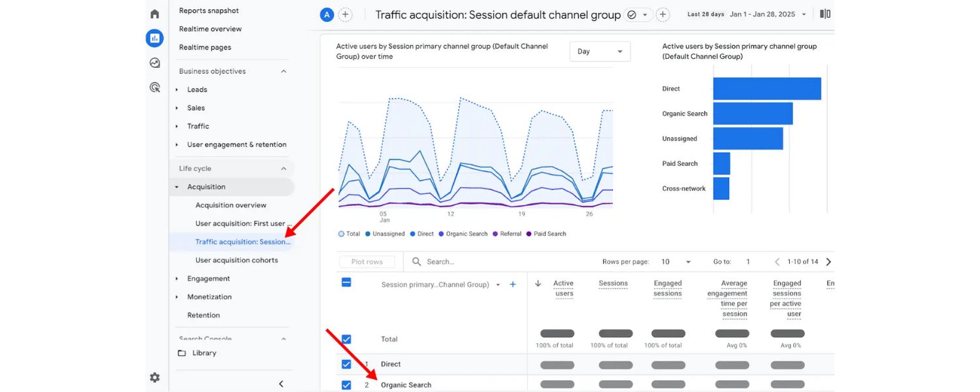Open the Day granularity dropdown
This screenshot has height=392, width=980.
(599, 51)
